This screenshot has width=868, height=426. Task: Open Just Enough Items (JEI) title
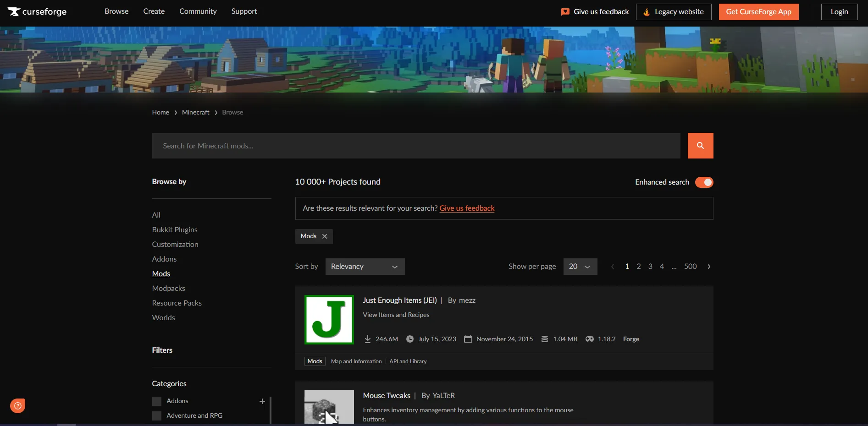[x=400, y=300]
